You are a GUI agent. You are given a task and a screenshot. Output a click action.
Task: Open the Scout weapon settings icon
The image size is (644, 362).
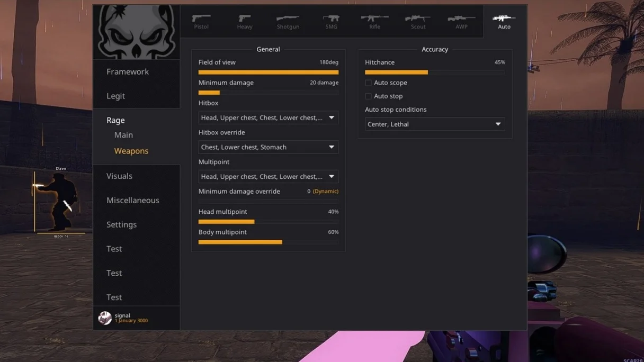(x=418, y=19)
